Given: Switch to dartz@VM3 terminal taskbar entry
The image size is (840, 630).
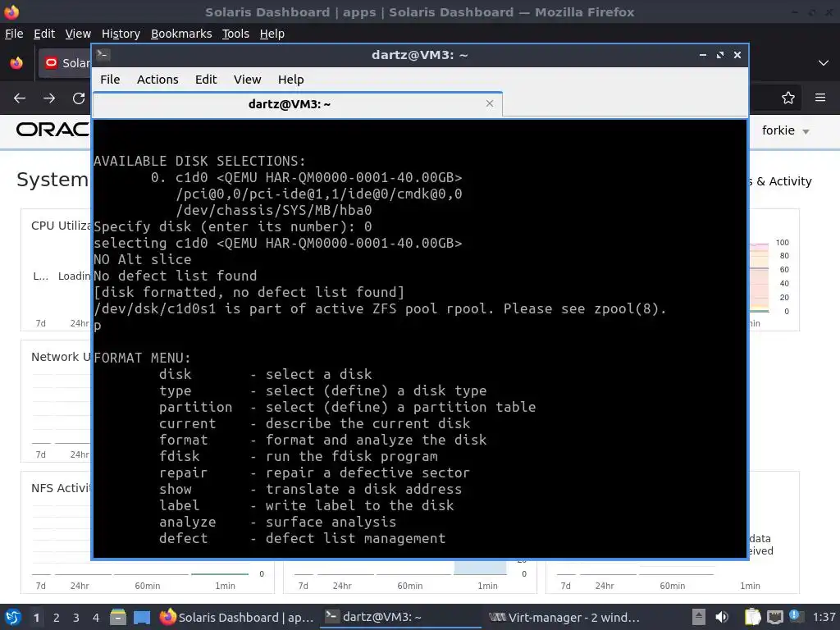Looking at the screenshot, I should pyautogui.click(x=400, y=617).
